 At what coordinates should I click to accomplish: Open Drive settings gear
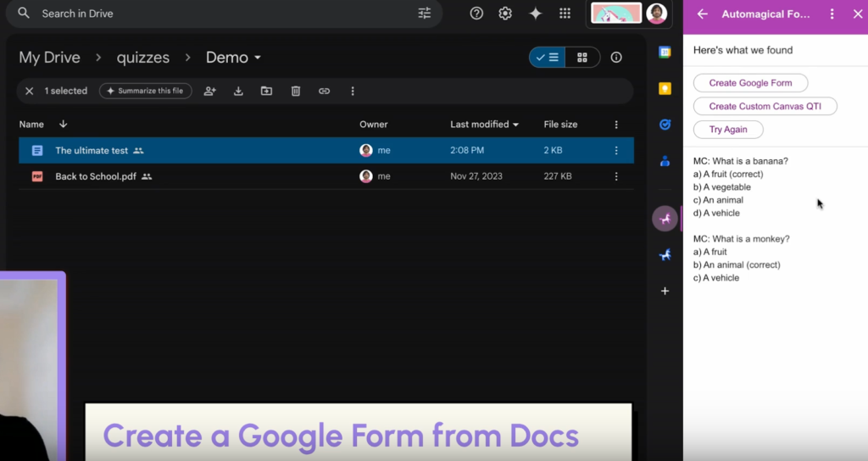click(505, 14)
